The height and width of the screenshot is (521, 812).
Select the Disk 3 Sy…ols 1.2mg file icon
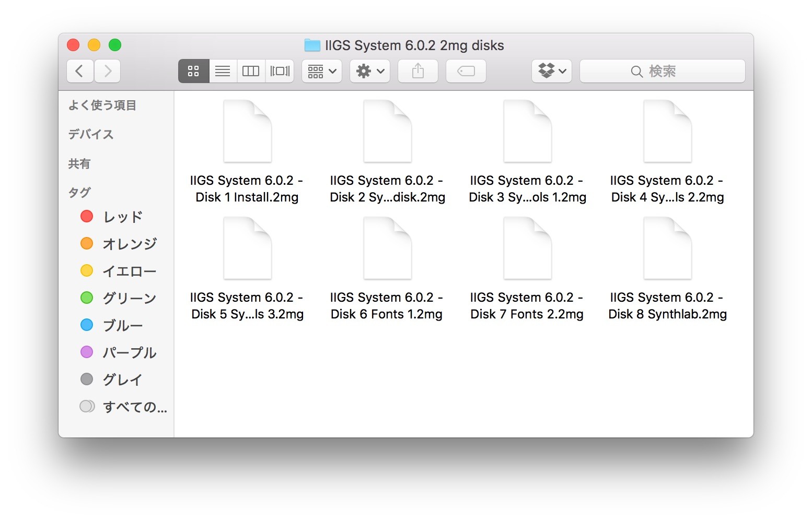coord(528,131)
